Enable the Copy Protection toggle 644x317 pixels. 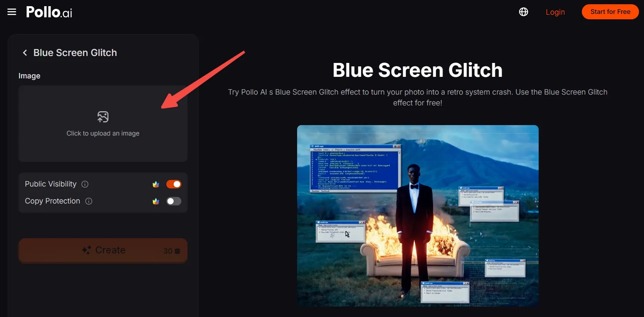point(174,201)
